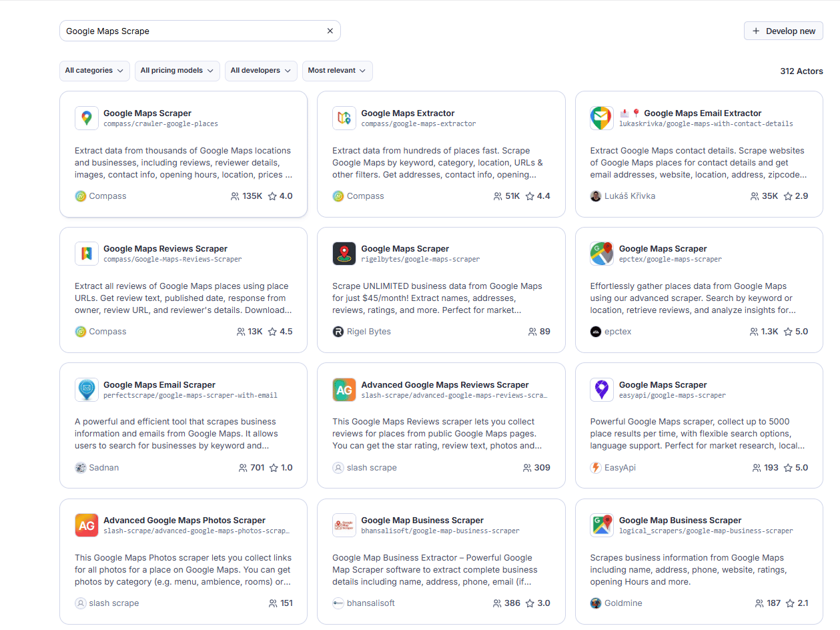Click the Goldmine developer avatar icon

pos(596,603)
